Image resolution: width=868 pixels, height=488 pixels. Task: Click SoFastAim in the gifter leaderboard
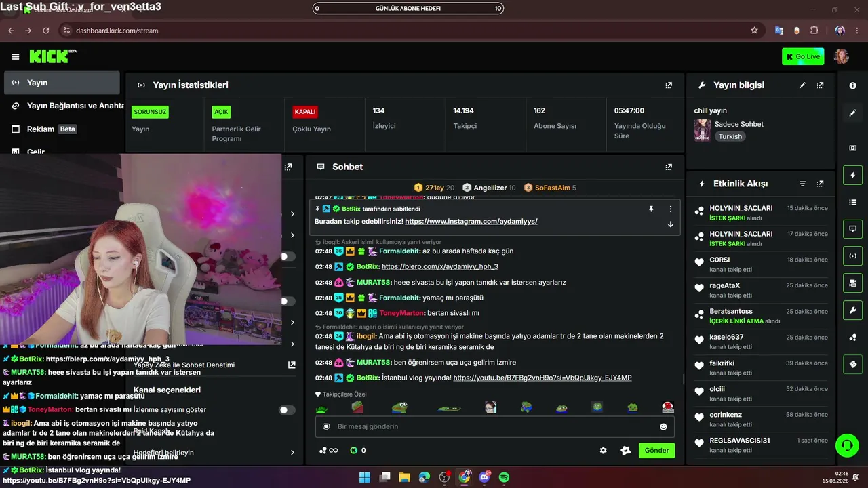[550, 188]
